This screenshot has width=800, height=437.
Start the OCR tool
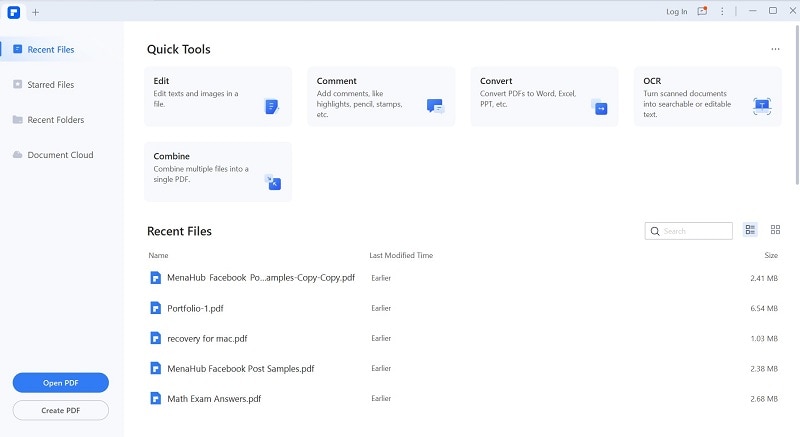(x=707, y=96)
